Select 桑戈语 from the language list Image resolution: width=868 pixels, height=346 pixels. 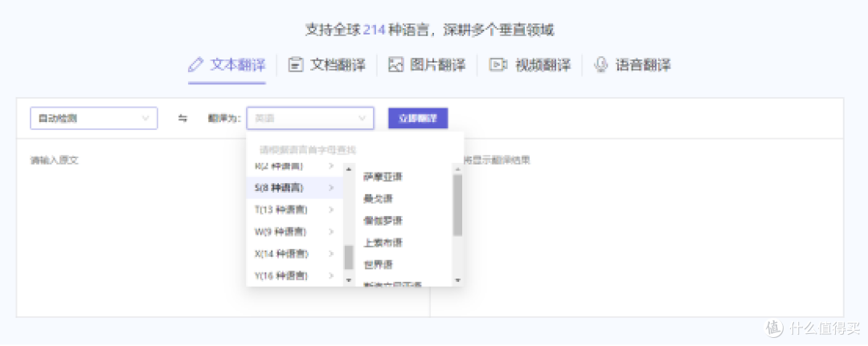click(378, 198)
